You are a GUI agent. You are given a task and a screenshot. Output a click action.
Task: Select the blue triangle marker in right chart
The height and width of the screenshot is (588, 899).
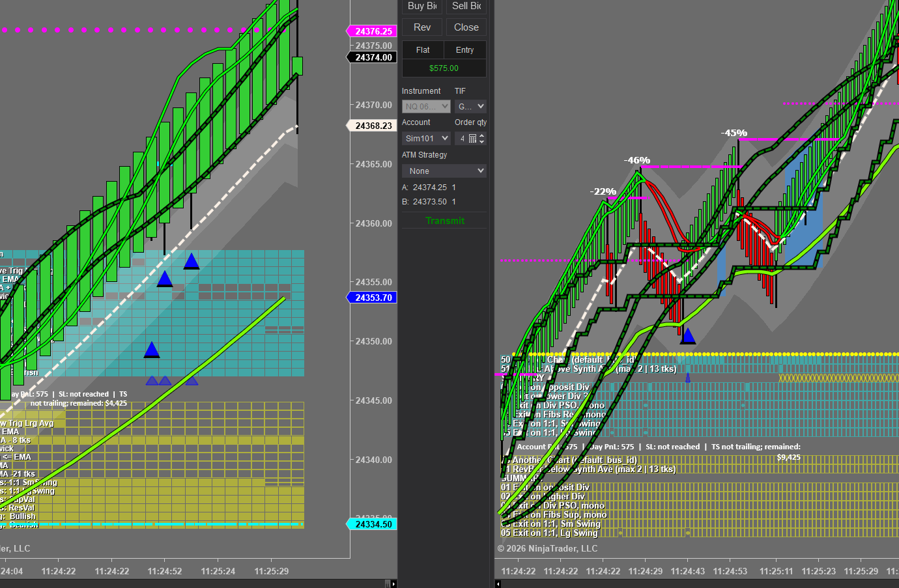click(688, 337)
